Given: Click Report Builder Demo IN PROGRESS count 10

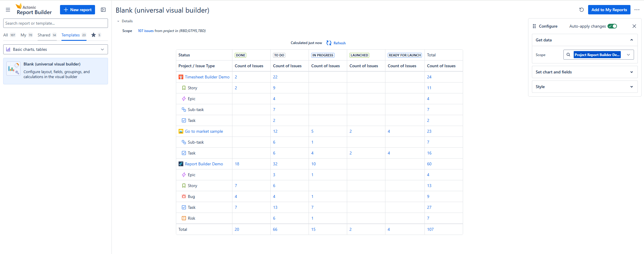Looking at the screenshot, I should click(x=313, y=164).
